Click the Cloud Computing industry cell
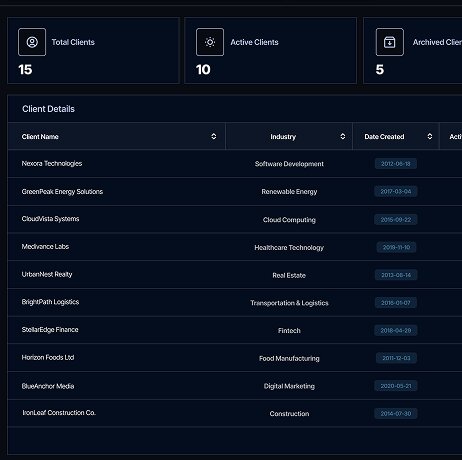462x460 pixels. (289, 220)
